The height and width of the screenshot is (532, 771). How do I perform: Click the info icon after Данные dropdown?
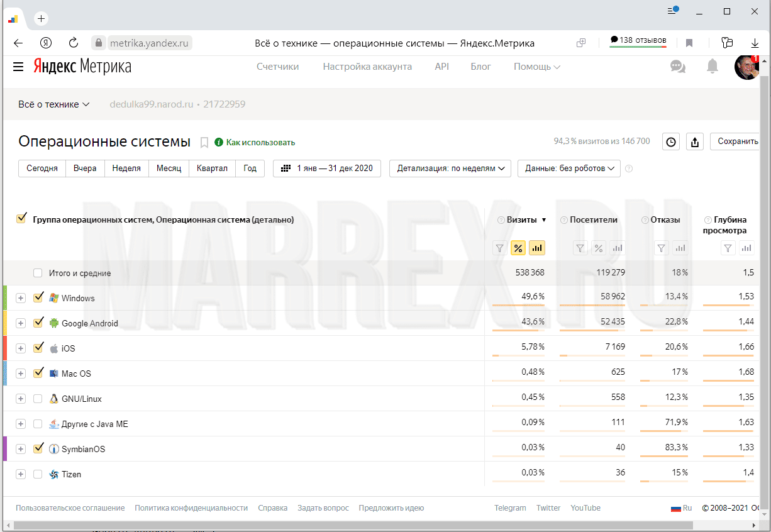pyautogui.click(x=629, y=169)
